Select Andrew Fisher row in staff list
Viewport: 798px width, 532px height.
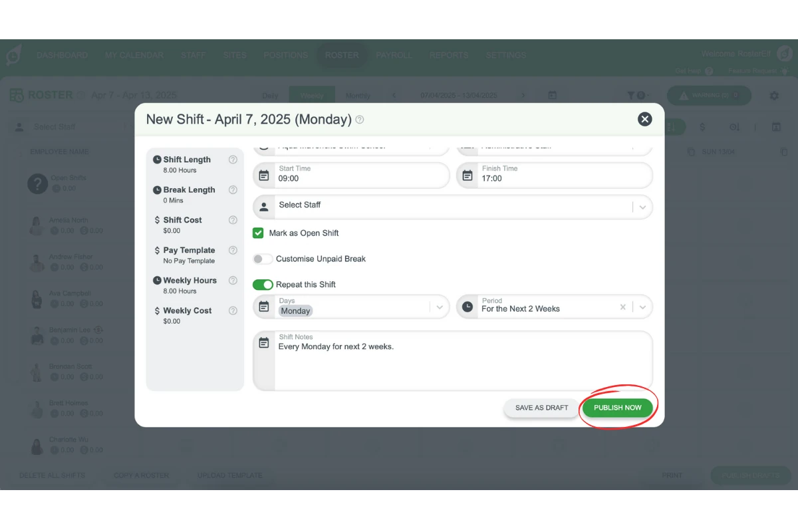point(68,262)
